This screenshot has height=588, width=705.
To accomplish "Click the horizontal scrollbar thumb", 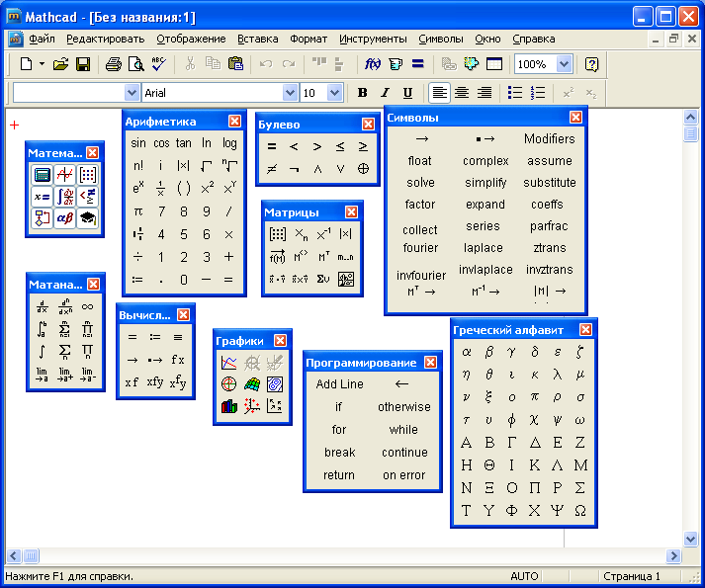I will (x=31, y=556).
